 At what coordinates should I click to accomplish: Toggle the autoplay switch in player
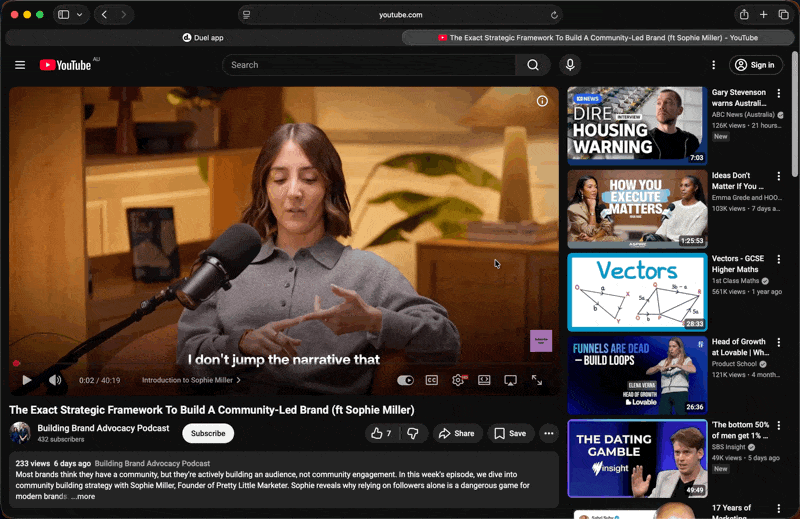click(x=405, y=380)
